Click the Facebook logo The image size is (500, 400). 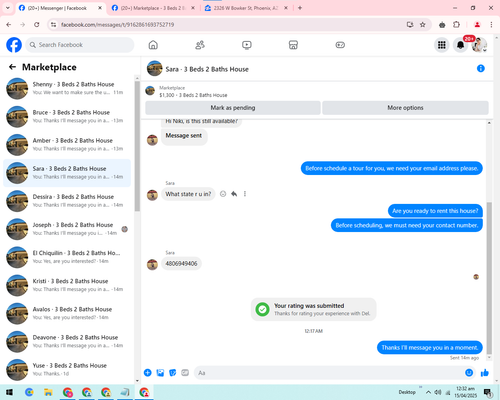(14, 45)
